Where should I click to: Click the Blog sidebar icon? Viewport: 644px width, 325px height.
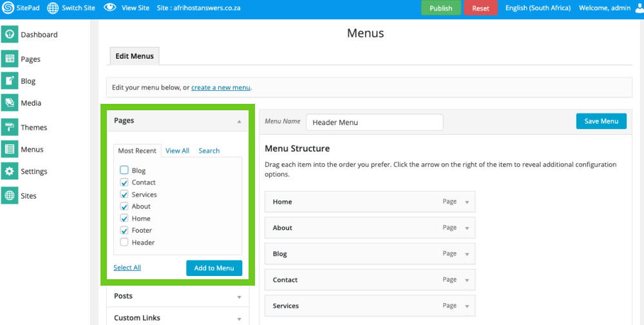(x=10, y=81)
